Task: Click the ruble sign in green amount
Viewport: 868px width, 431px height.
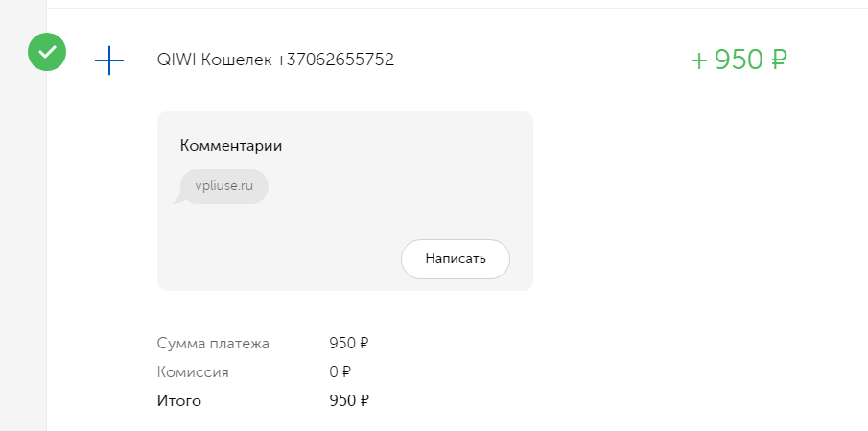Action: point(779,60)
